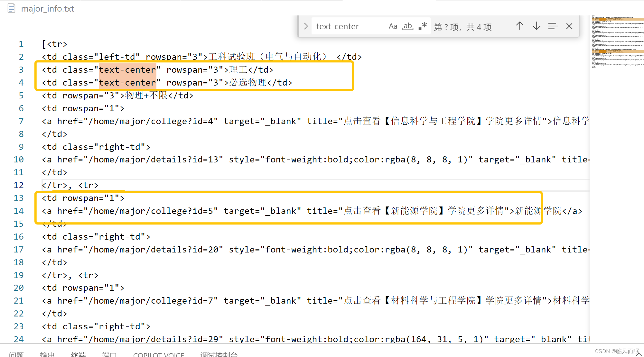The height and width of the screenshot is (357, 644).
Task: Click the search result count text
Action: [463, 27]
